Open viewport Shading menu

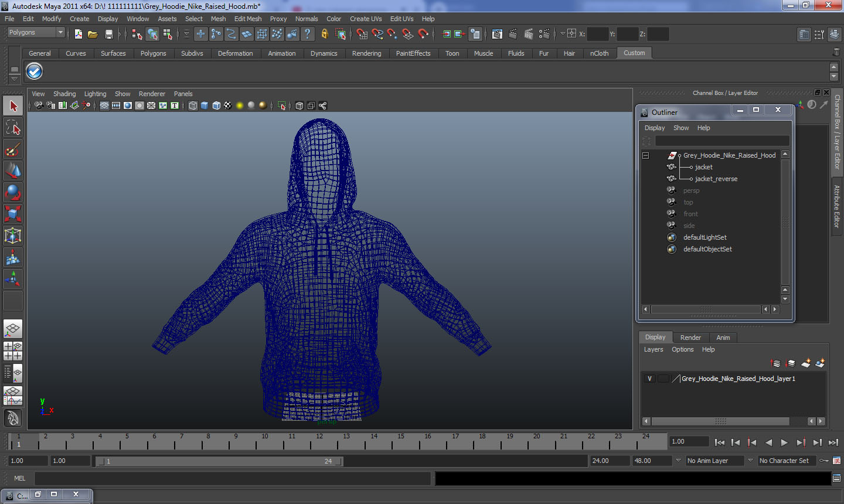coord(64,94)
